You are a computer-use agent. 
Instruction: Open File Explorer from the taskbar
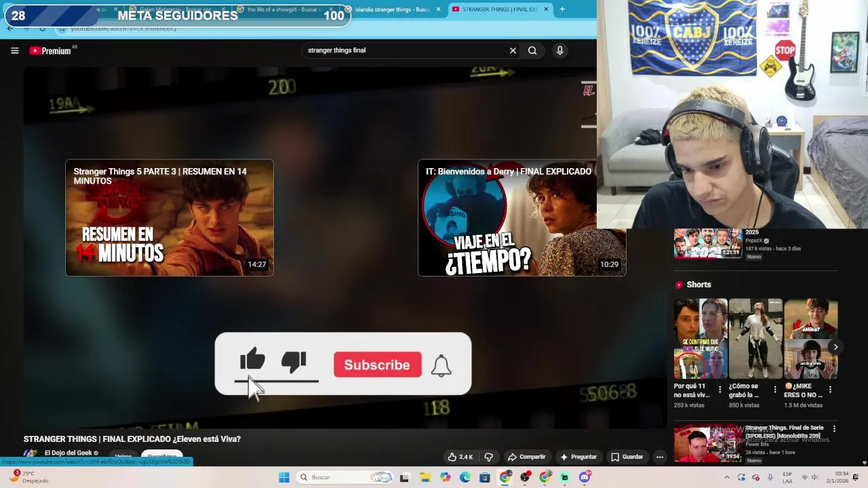click(425, 477)
